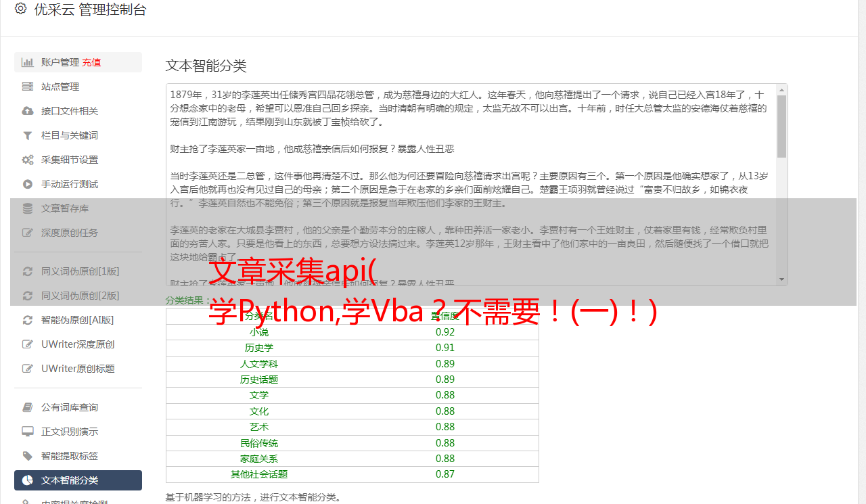
Task: Click the 其他社会话题 category cell
Action: point(259,474)
